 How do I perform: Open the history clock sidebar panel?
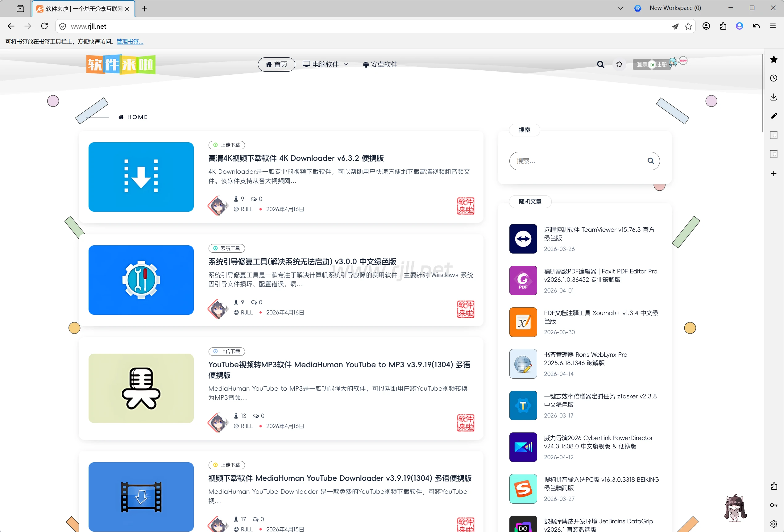pyautogui.click(x=774, y=78)
